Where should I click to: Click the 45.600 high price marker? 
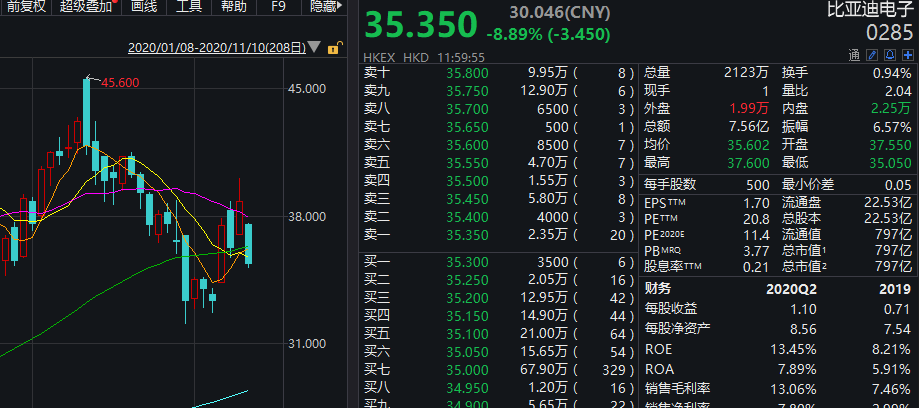click(120, 83)
